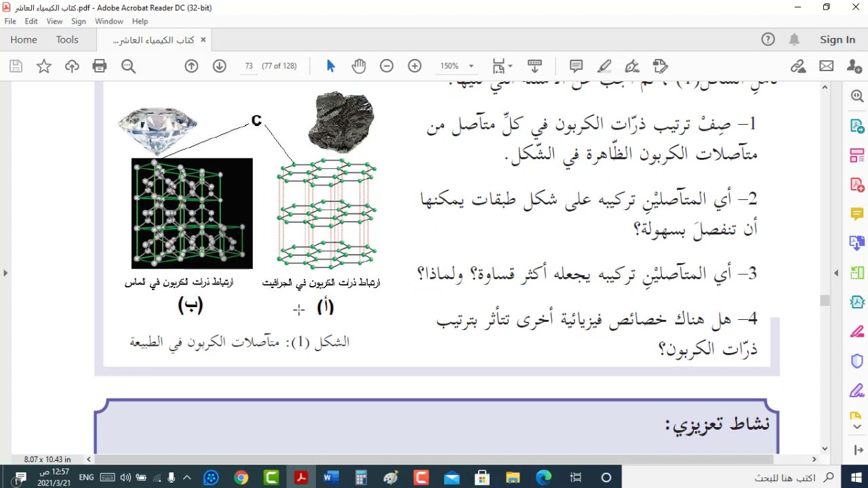Click the graphite layers structure image
The width and height of the screenshot is (868, 488).
[326, 213]
